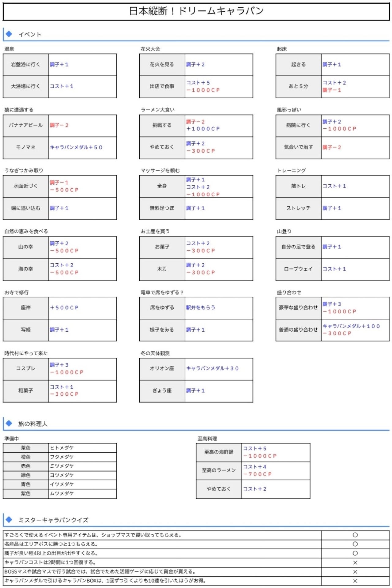This screenshot has height=588, width=392.
Task: Click the 筋トレ cell
Action: 298,186
